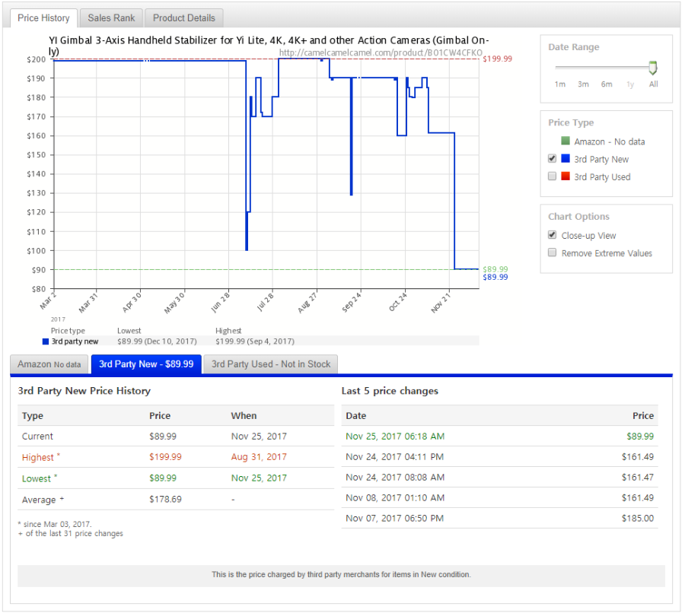Select the All date range label
685x616 pixels.
pyautogui.click(x=653, y=84)
